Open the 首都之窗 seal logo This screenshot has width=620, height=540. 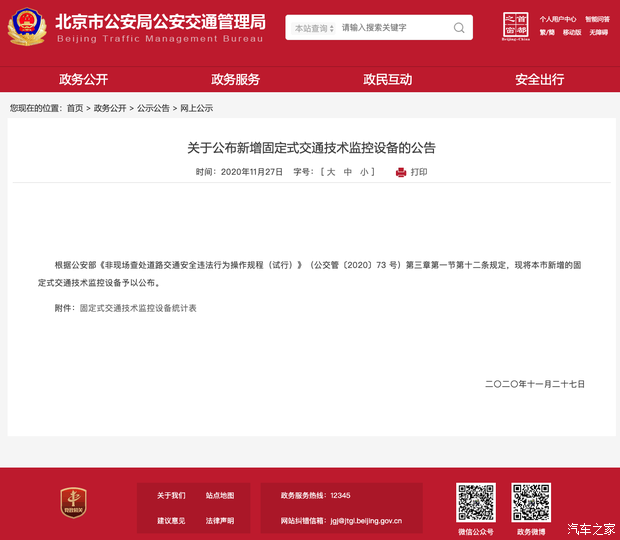pyautogui.click(x=516, y=26)
